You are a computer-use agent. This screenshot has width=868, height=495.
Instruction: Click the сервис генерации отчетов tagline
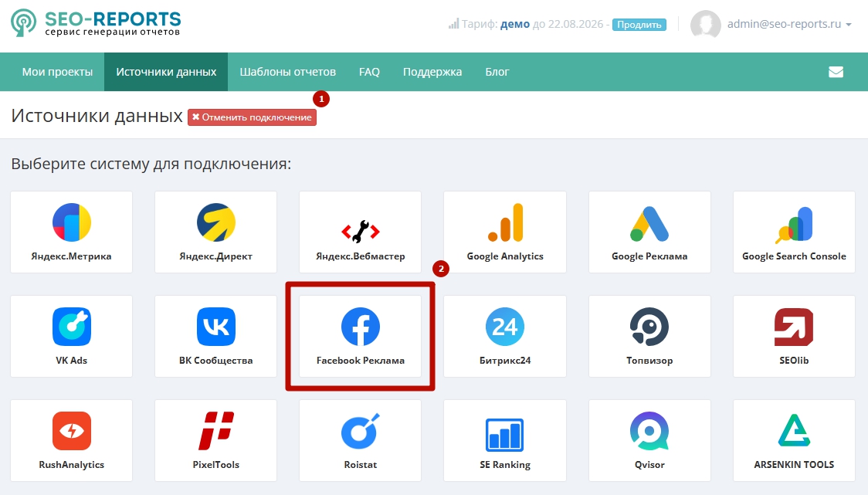(113, 32)
